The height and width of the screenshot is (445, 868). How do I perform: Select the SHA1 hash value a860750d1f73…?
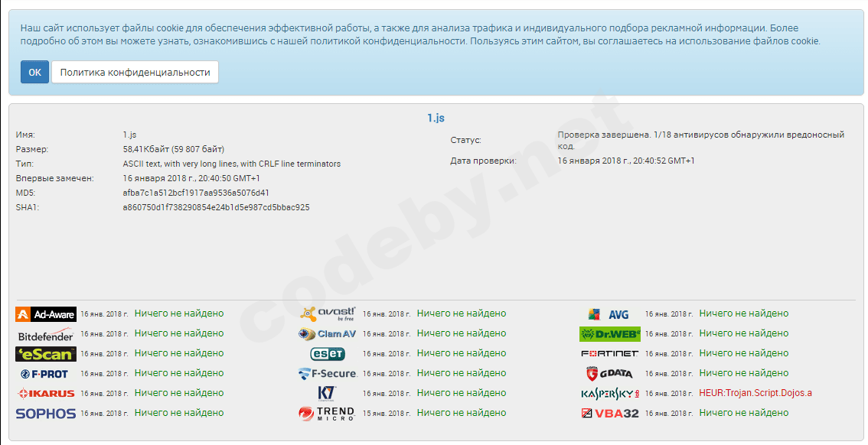tap(217, 207)
